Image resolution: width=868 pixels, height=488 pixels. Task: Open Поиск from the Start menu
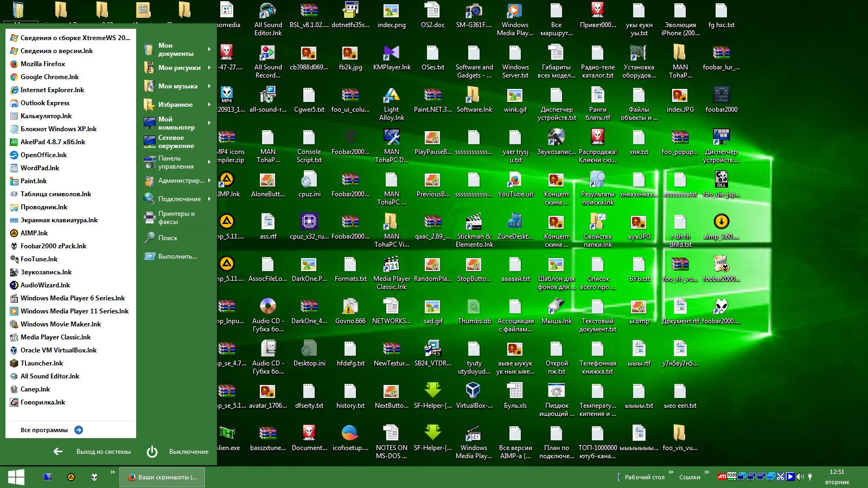168,238
